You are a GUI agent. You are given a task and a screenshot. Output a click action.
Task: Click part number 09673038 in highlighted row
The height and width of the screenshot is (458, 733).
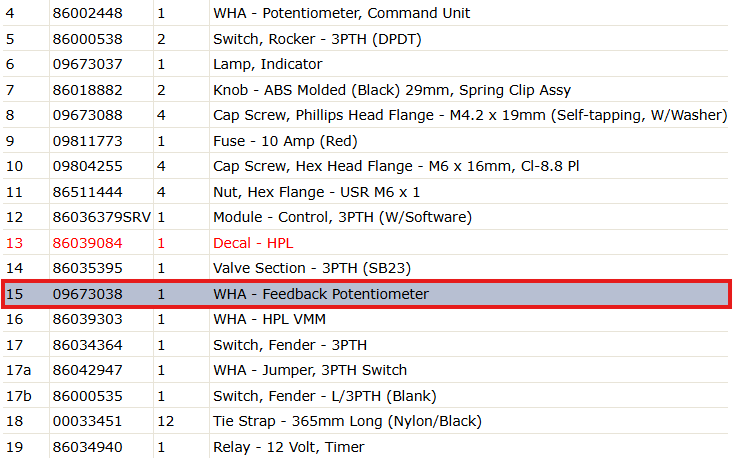(x=87, y=294)
